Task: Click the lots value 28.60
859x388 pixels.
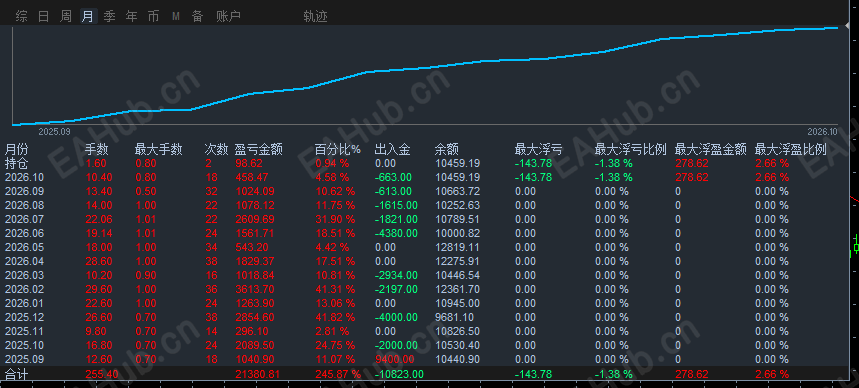Action: (x=99, y=261)
